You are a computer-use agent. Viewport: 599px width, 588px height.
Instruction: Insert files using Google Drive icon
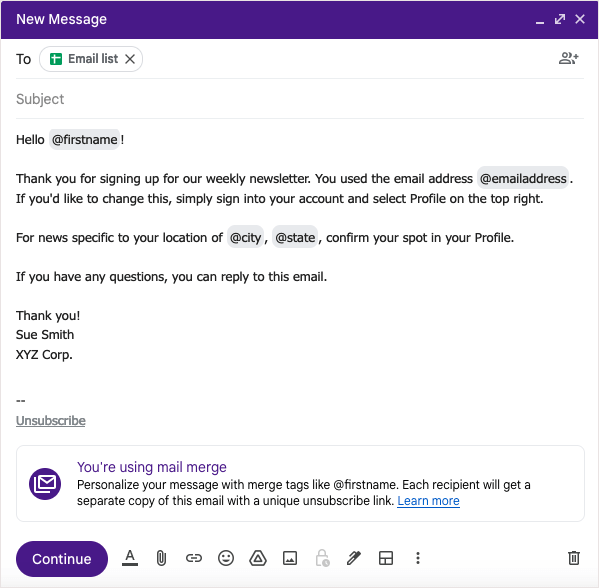[258, 558]
